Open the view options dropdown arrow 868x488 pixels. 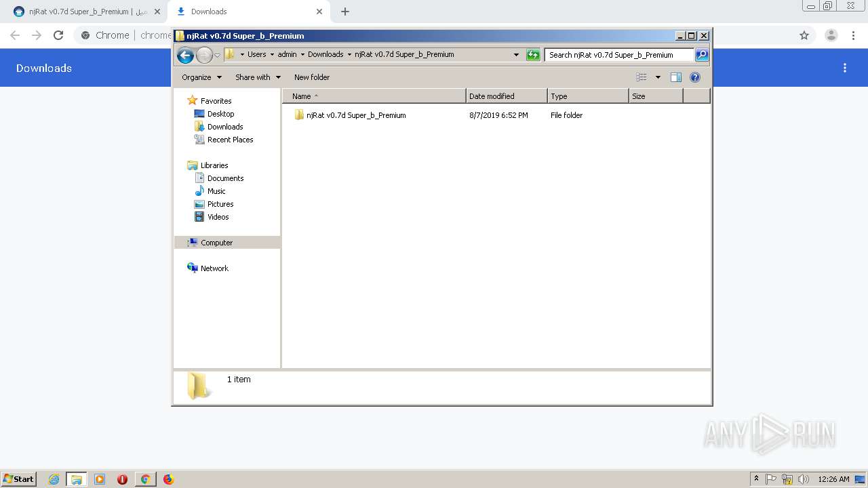[x=658, y=77]
